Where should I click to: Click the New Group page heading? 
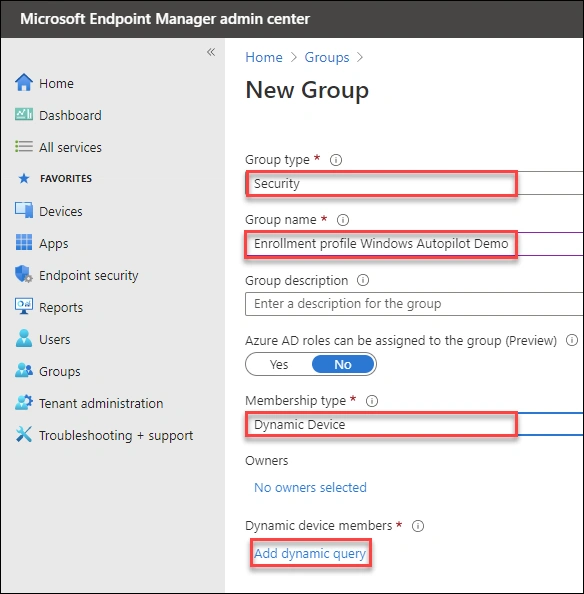point(307,90)
